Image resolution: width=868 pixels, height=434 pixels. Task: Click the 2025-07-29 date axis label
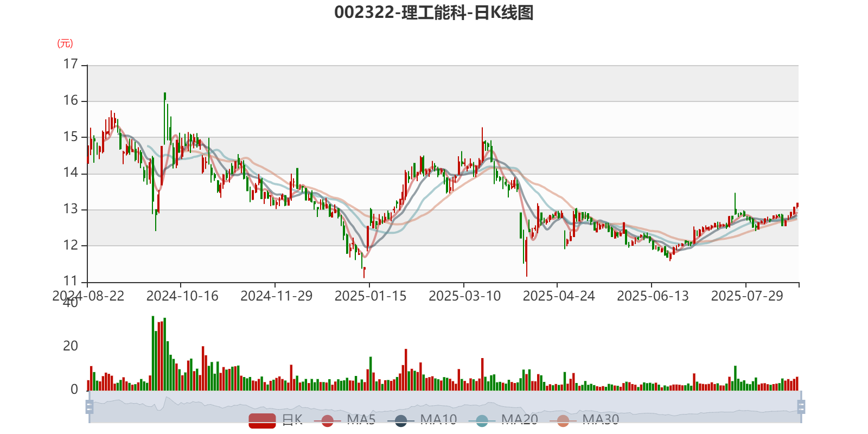tap(747, 296)
